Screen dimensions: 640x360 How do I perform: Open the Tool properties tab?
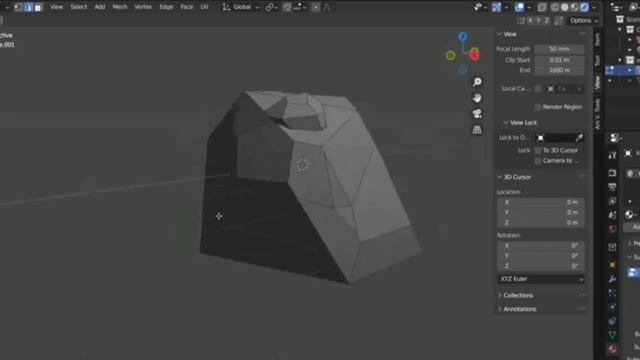coord(612,155)
